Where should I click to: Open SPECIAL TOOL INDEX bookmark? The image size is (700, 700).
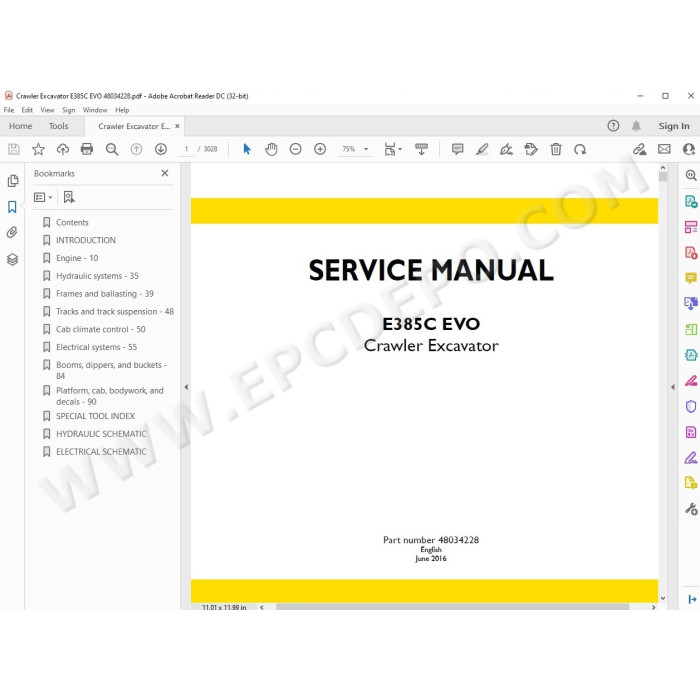coord(95,416)
